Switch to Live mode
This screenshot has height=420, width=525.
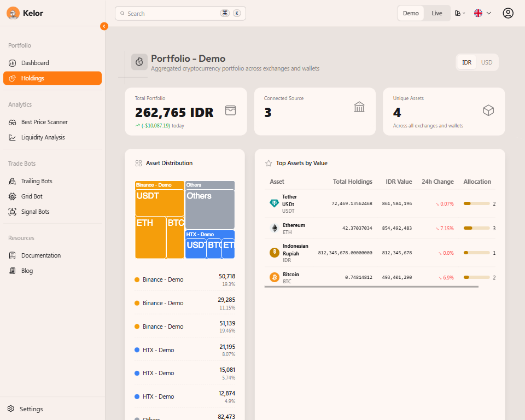436,13
